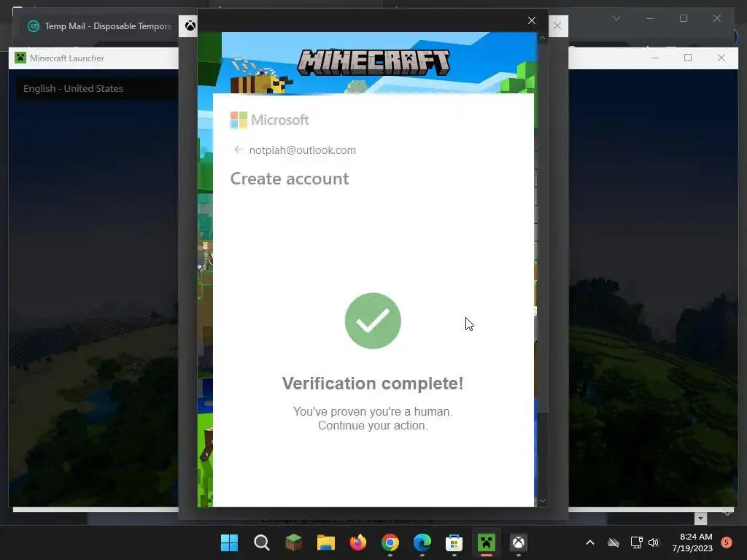Switch to Microsoft Edge in taskbar
The width and height of the screenshot is (747, 560).
[422, 542]
